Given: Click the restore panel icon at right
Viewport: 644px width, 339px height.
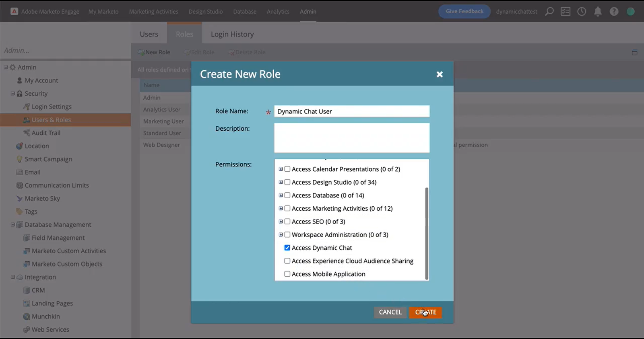Looking at the screenshot, I should point(635,53).
